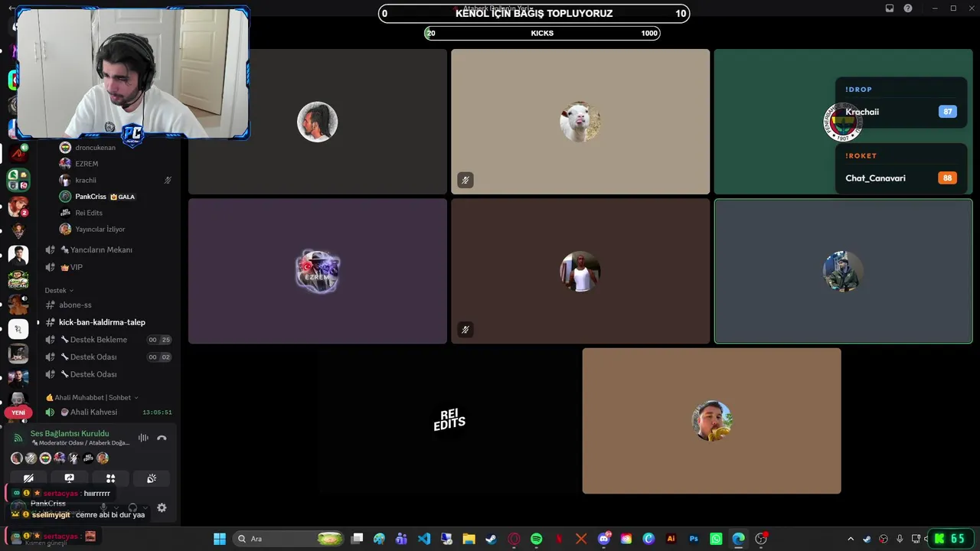The width and height of the screenshot is (980, 551).
Task: Focus the soldier avatar tile with green border
Action: click(x=843, y=271)
